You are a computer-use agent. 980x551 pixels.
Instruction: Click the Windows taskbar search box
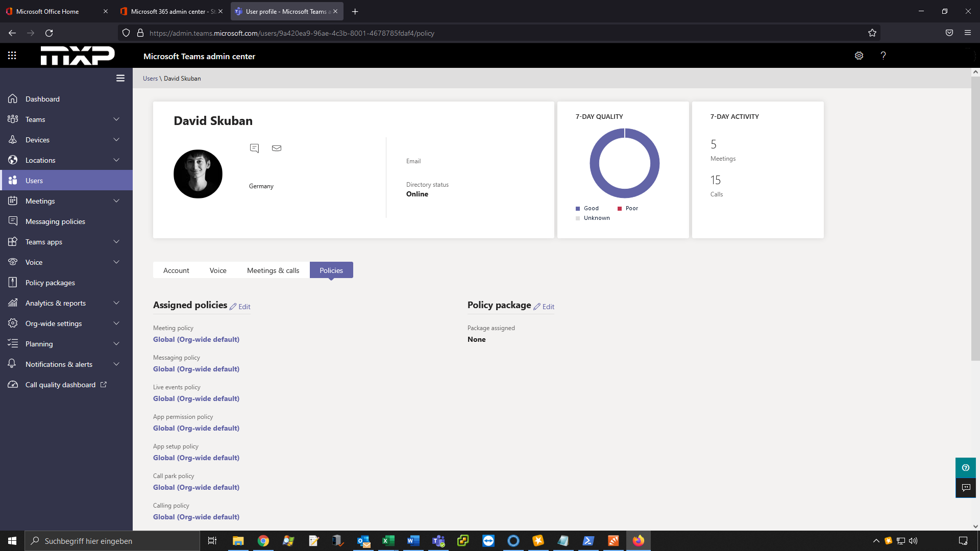pos(112,541)
